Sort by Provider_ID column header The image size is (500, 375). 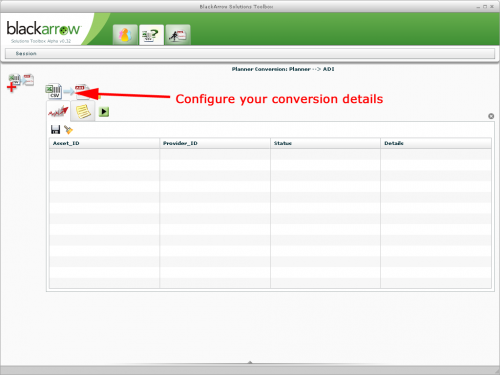point(215,143)
